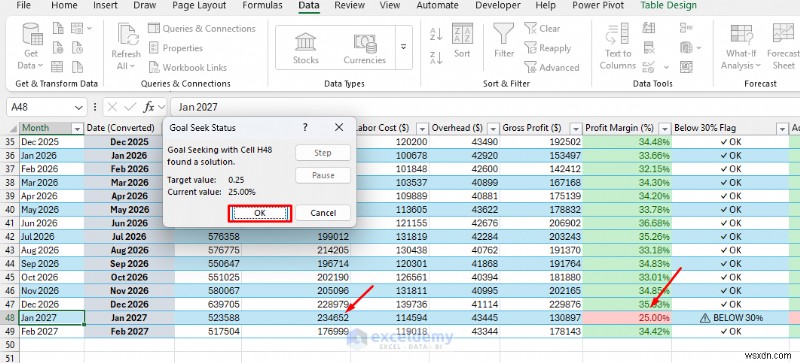Open the File tab
Viewport: 800px width, 363px height.
tap(23, 6)
